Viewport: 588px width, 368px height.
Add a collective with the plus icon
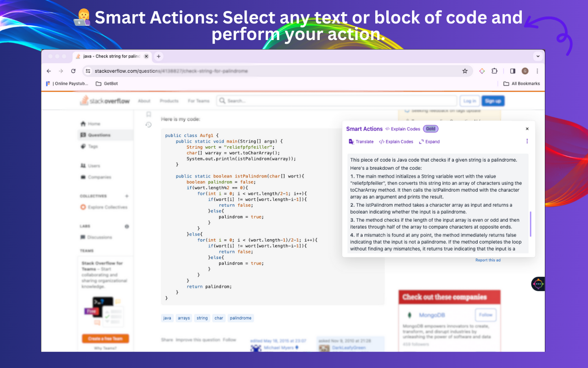(x=127, y=196)
